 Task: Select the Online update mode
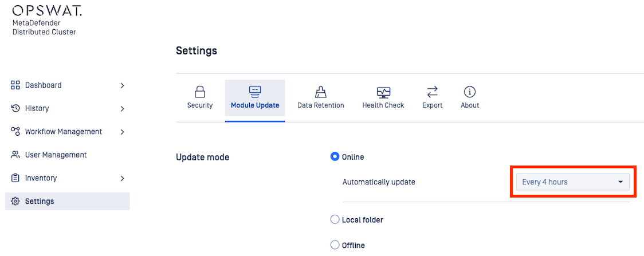[x=335, y=157]
